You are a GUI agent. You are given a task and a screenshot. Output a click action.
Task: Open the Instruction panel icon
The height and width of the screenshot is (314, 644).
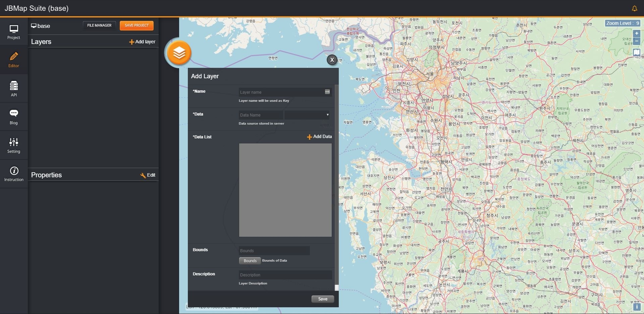pos(13,174)
